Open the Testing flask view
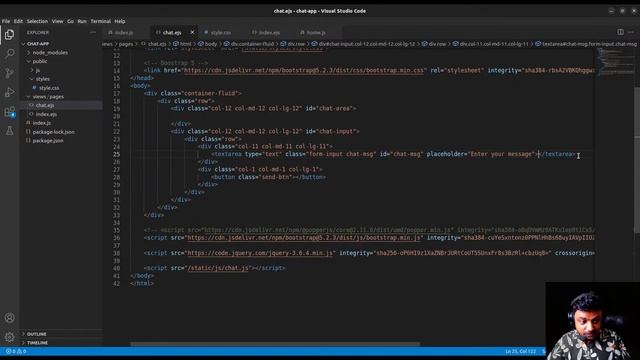The width and height of the screenshot is (640, 360). pos(9,131)
